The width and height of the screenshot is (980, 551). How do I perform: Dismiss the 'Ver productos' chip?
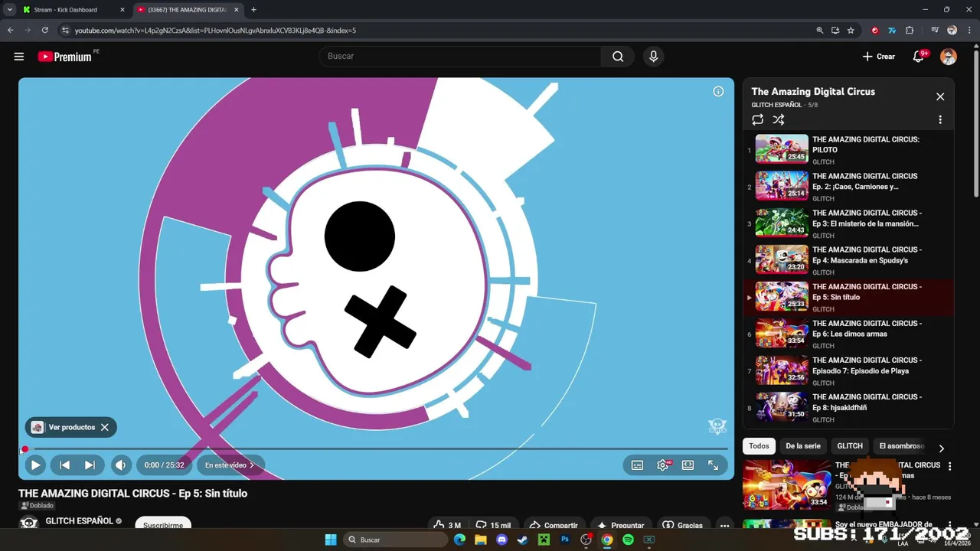(105, 427)
